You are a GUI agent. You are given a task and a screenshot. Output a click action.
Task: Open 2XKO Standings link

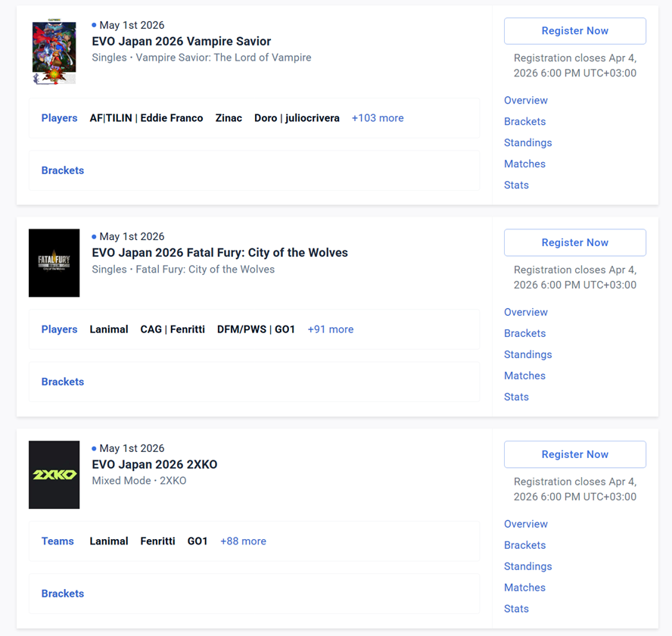click(x=528, y=566)
